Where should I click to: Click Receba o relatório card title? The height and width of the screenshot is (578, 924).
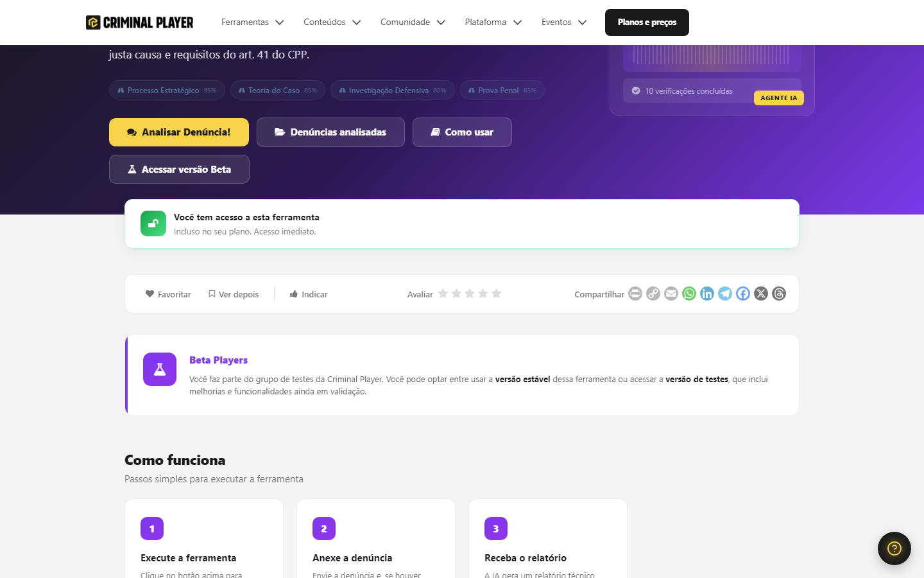(526, 558)
